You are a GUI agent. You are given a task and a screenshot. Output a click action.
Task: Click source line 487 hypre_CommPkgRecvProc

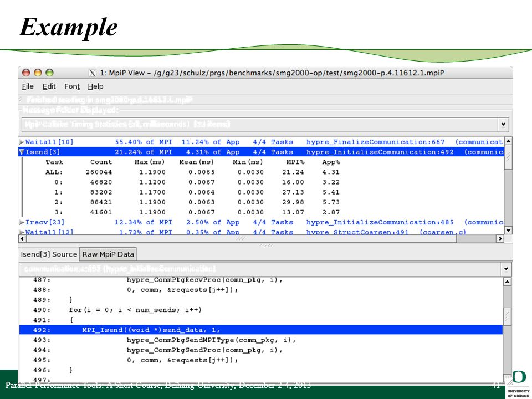pos(260,280)
